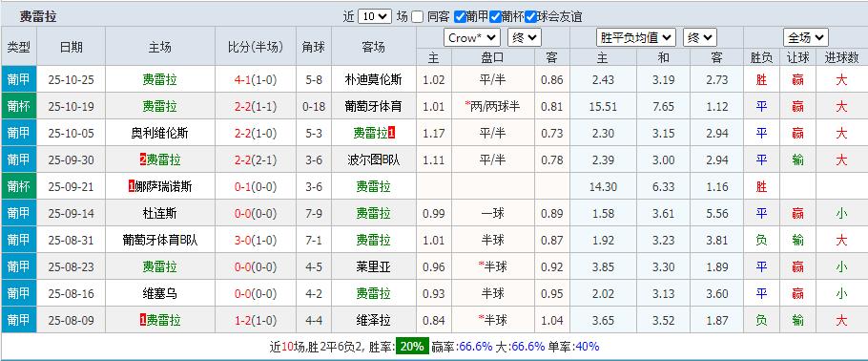The image size is (868, 361).
Task: Click the 20% win rate badge
Action: pyautogui.click(x=412, y=347)
